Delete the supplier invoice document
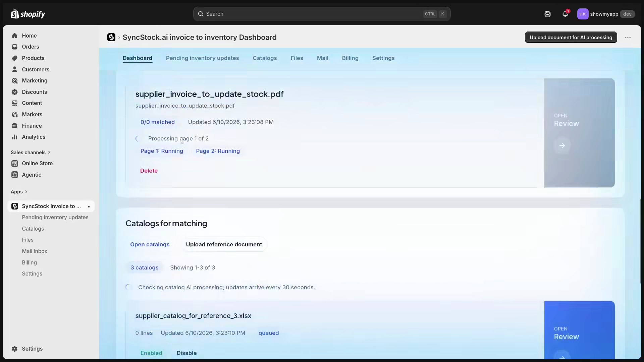The height and width of the screenshot is (362, 644). click(x=149, y=171)
